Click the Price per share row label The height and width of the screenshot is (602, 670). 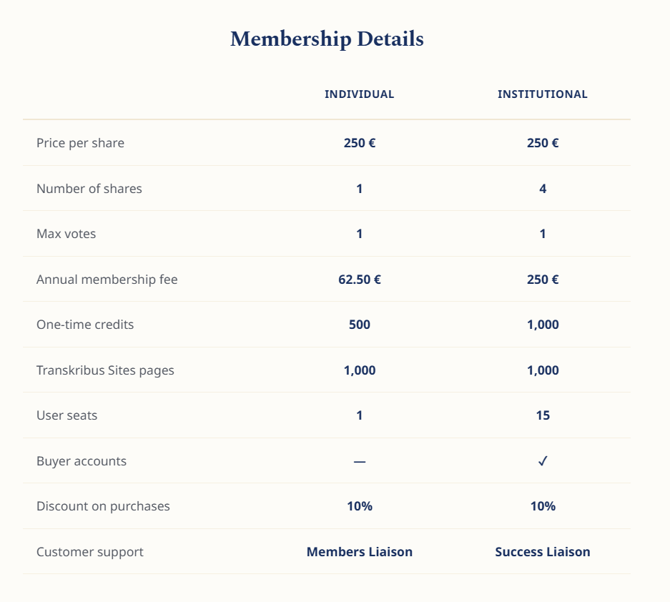[80, 143]
